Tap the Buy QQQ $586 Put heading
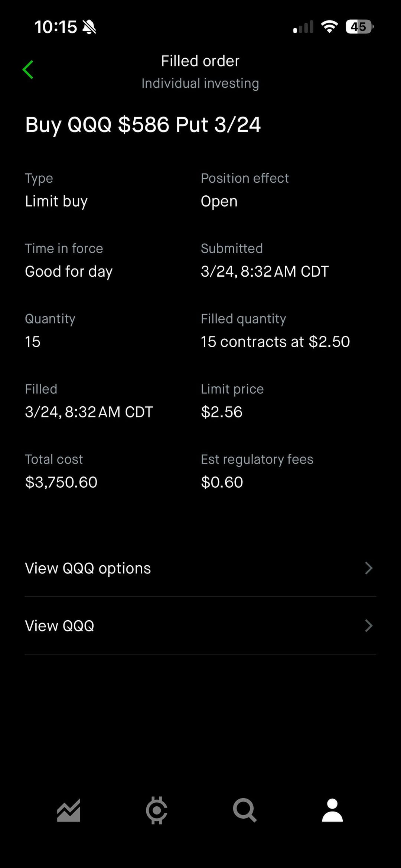The height and width of the screenshot is (868, 401). point(143,124)
